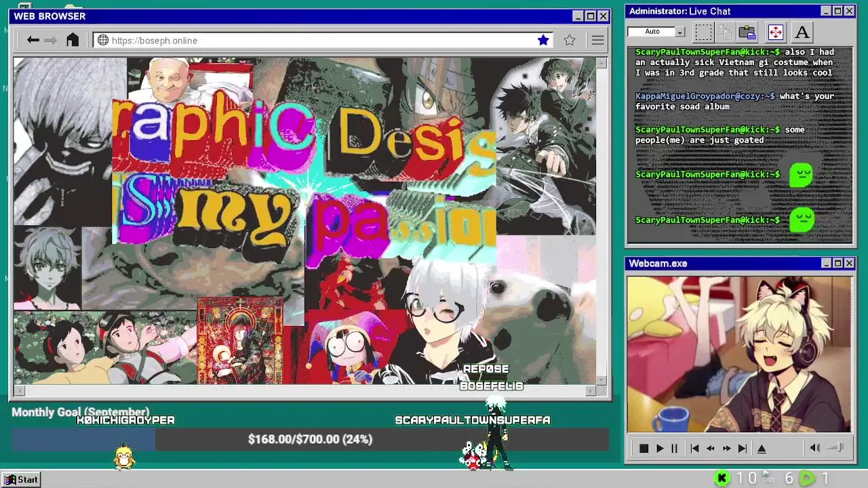Skip to next track in Webcam.exe
This screenshot has width=868, height=488.
[742, 448]
